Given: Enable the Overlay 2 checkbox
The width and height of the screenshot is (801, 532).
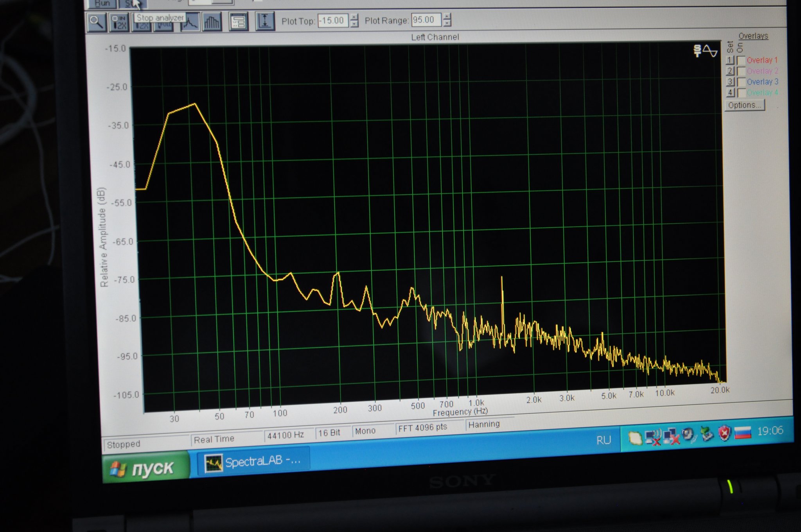Looking at the screenshot, I should point(741,71).
